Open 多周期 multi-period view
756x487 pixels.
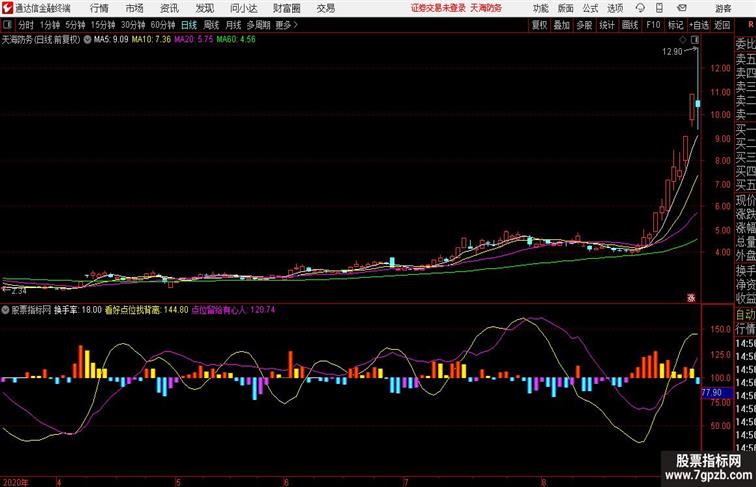[258, 25]
